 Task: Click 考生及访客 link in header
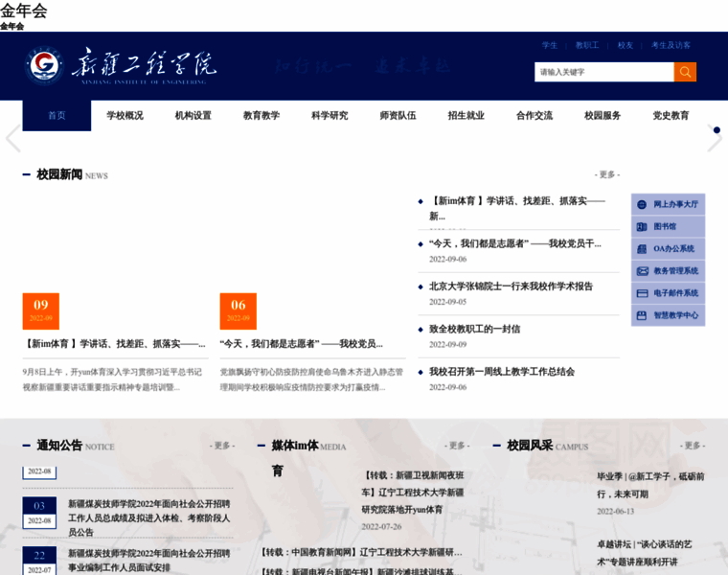[x=671, y=45]
